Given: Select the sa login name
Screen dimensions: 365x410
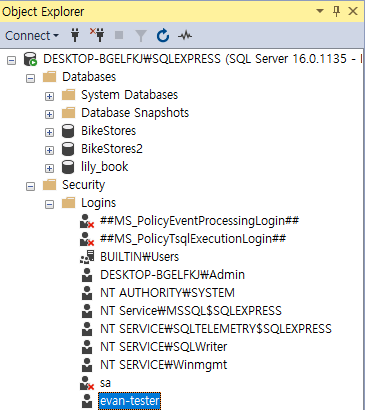Looking at the screenshot, I should pos(105,383).
